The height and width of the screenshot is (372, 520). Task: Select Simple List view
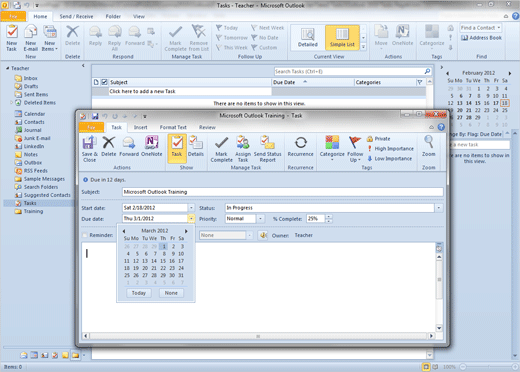342,38
